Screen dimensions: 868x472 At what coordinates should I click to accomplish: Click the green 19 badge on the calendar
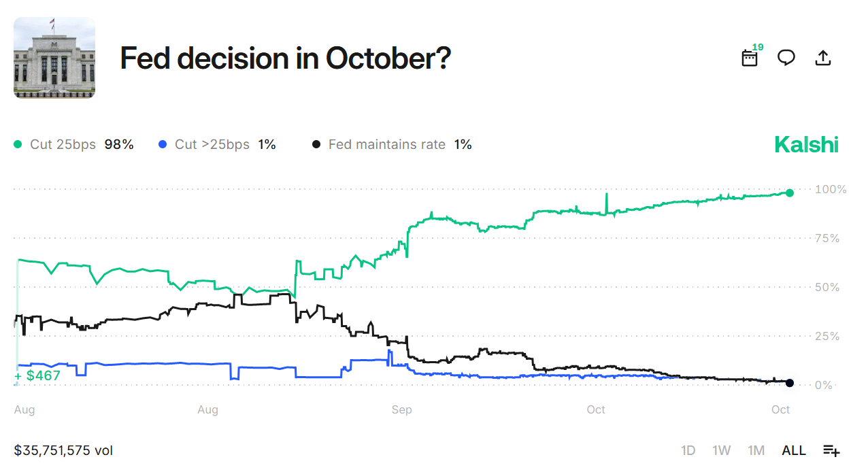pyautogui.click(x=756, y=48)
